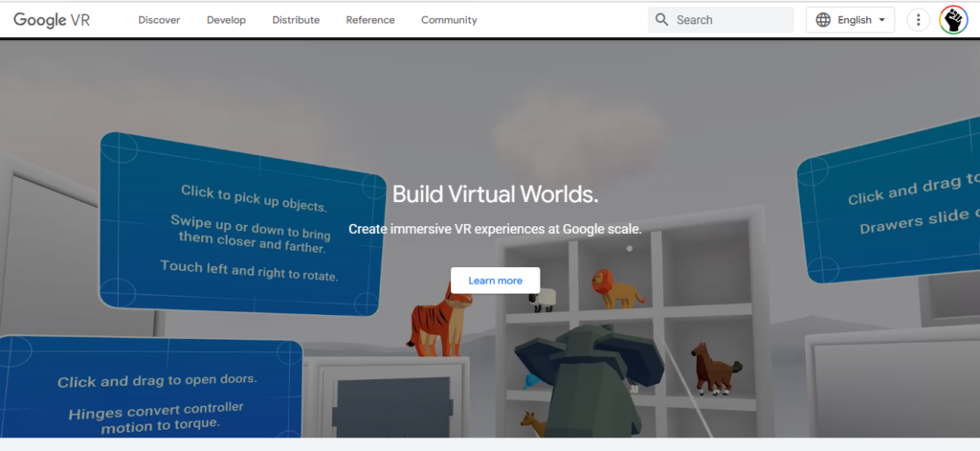Open the Develop menu
Viewport: 980px width, 451px height.
tap(226, 20)
